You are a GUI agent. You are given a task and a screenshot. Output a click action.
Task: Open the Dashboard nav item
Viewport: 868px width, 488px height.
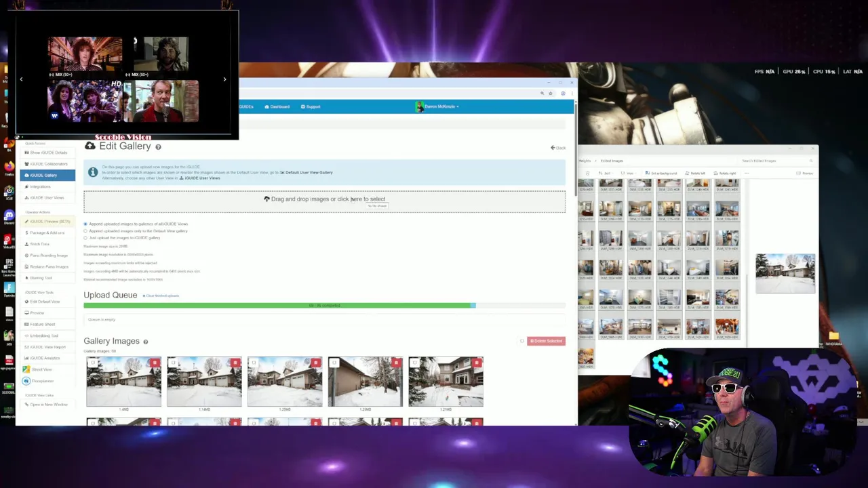[277, 106]
